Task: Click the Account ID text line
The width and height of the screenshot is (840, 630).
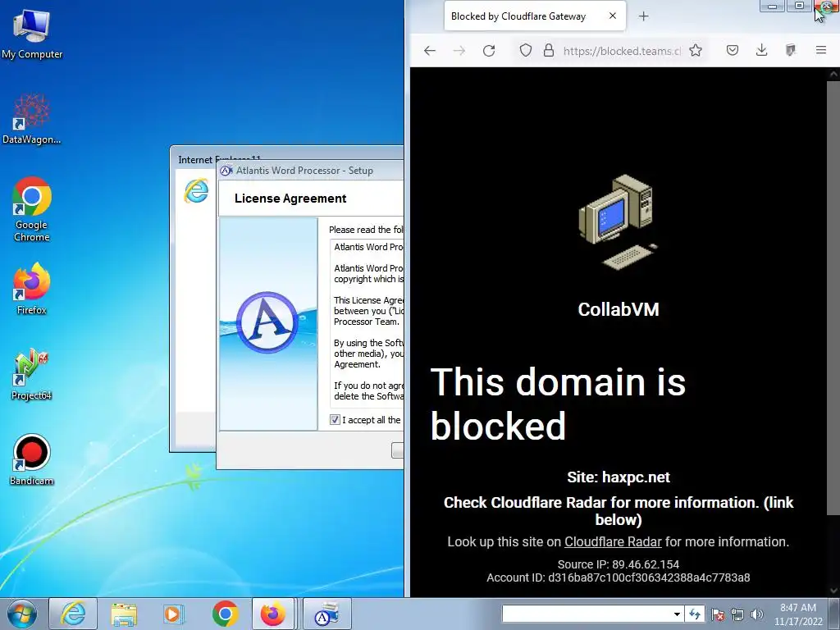Action: 619,577
